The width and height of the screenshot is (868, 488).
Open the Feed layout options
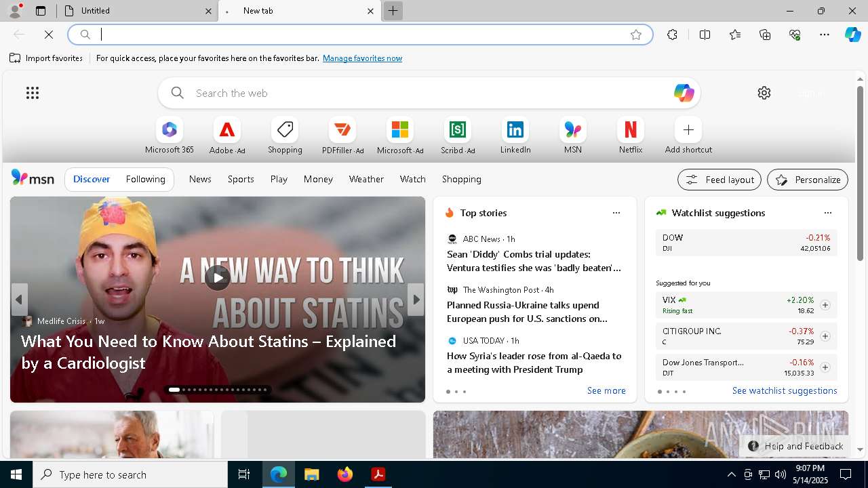[719, 180]
